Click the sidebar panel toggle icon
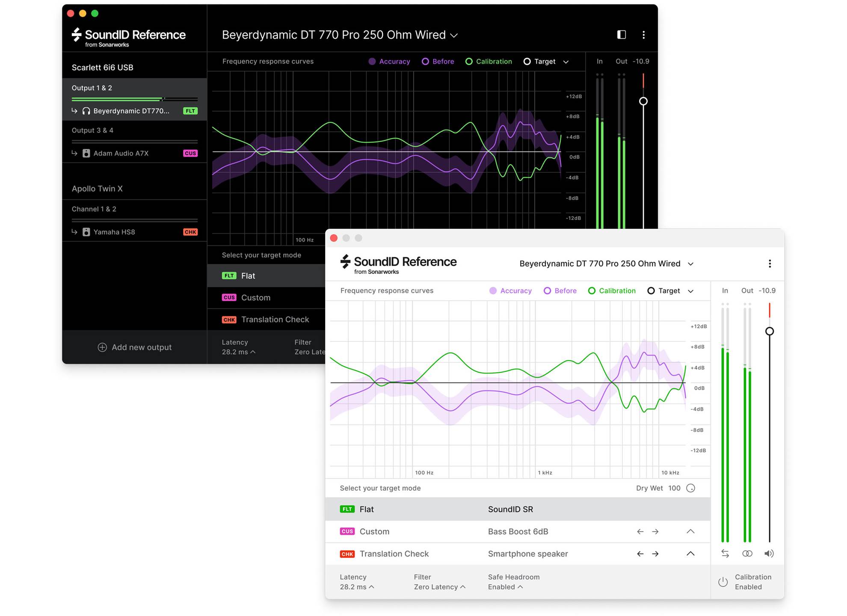This screenshot has width=847, height=616. (622, 35)
